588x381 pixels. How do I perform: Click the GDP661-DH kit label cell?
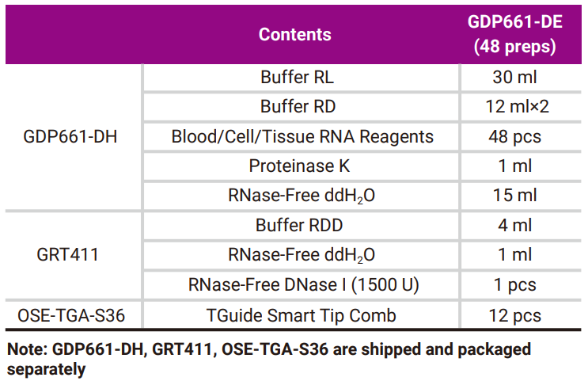pos(71,136)
